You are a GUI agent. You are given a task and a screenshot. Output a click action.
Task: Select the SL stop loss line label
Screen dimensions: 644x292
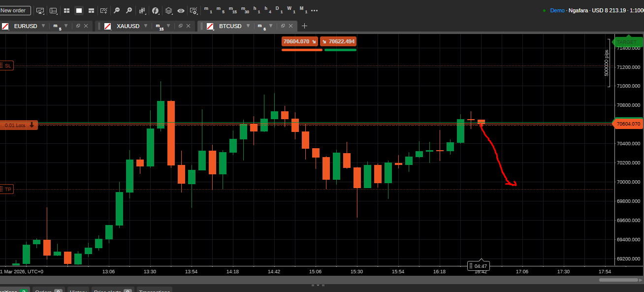pyautogui.click(x=7, y=66)
